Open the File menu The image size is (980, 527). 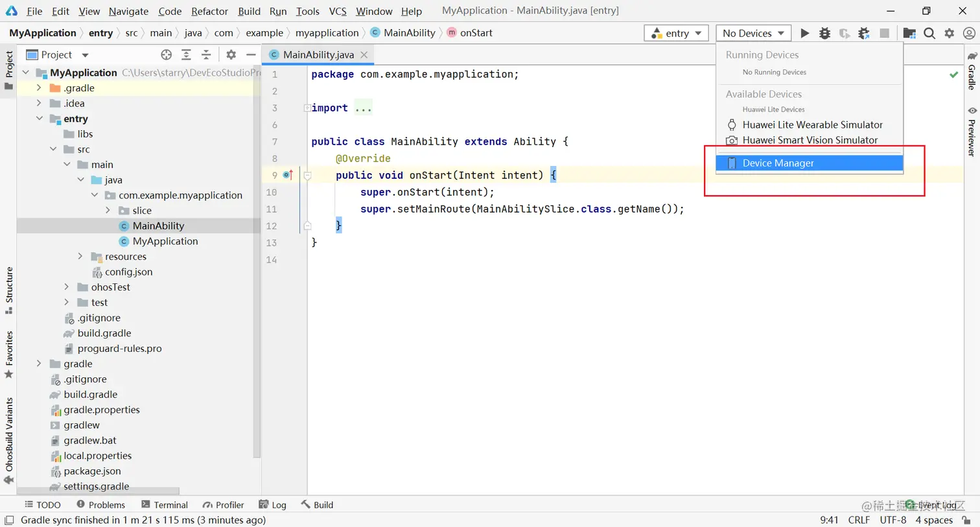34,11
